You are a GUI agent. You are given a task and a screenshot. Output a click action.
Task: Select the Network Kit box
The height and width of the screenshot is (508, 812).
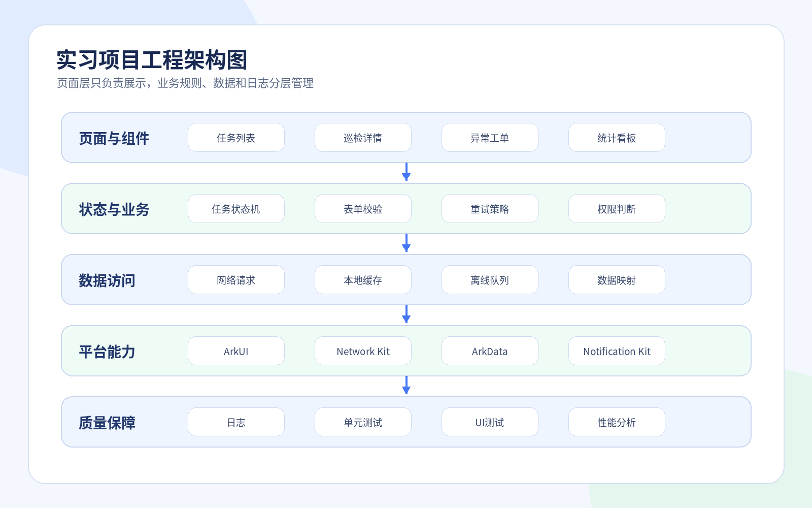[363, 351]
